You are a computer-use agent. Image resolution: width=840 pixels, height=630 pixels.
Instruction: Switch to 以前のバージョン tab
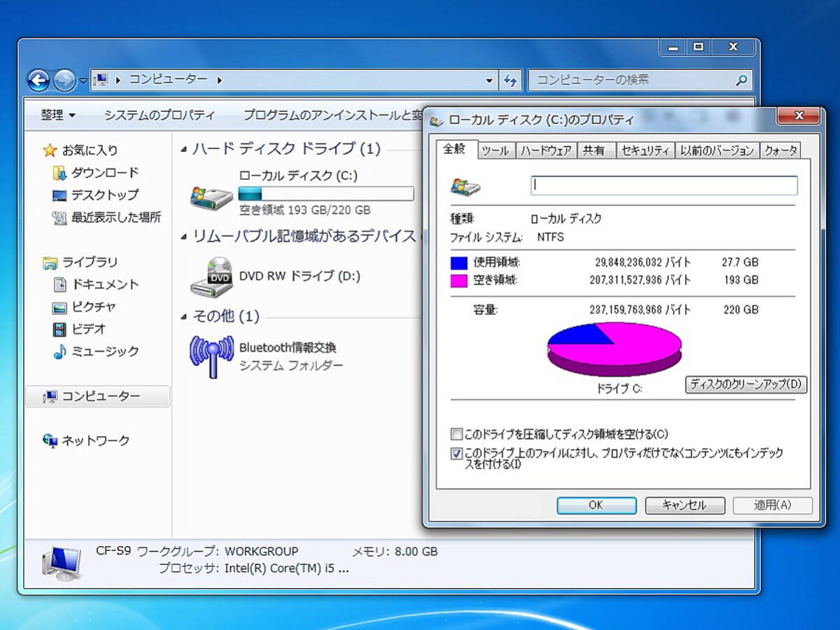[x=717, y=150]
